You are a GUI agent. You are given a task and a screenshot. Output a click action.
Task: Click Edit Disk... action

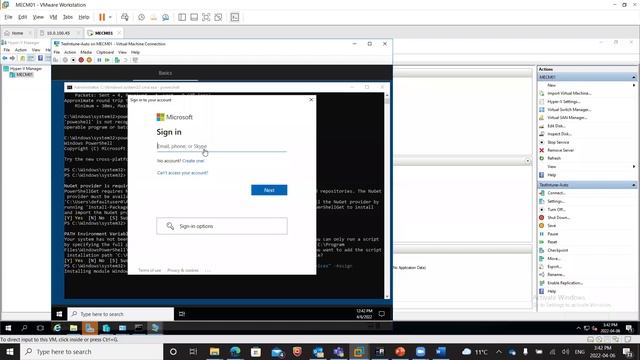[556, 126]
